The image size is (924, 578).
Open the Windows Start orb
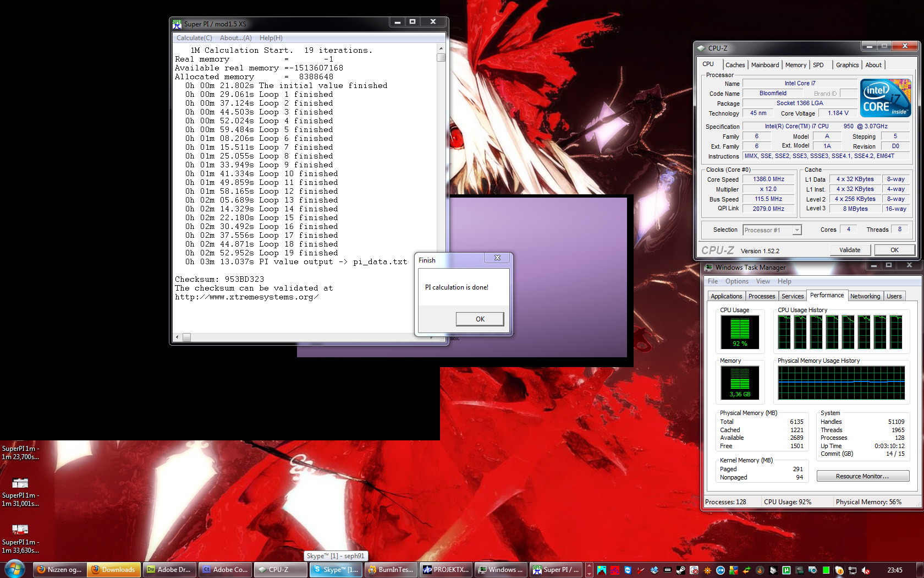coord(14,569)
